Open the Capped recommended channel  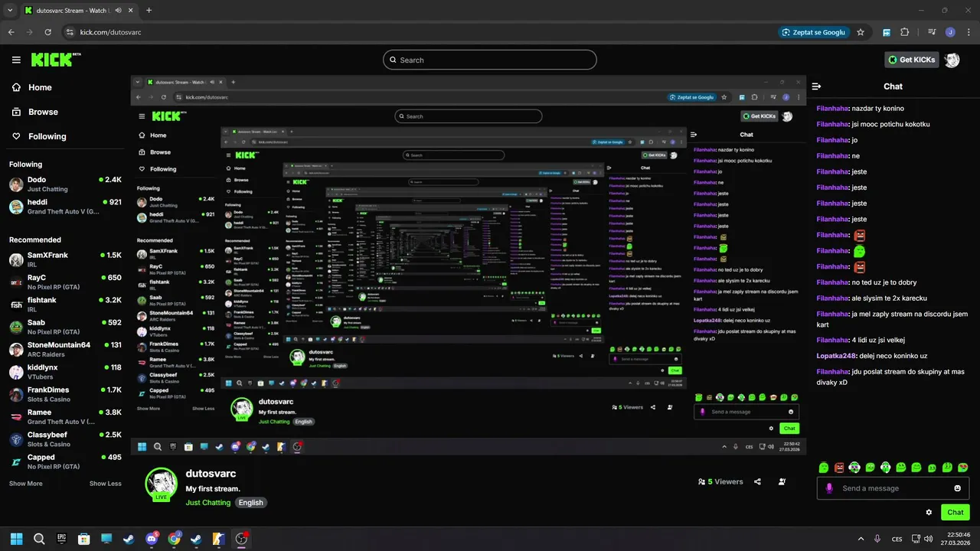pyautogui.click(x=65, y=461)
